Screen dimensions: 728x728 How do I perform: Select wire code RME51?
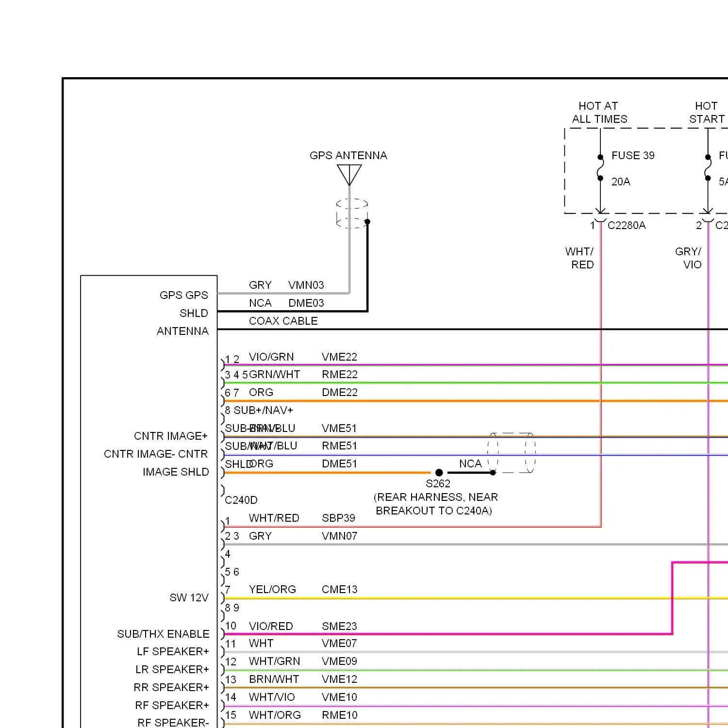click(x=339, y=446)
